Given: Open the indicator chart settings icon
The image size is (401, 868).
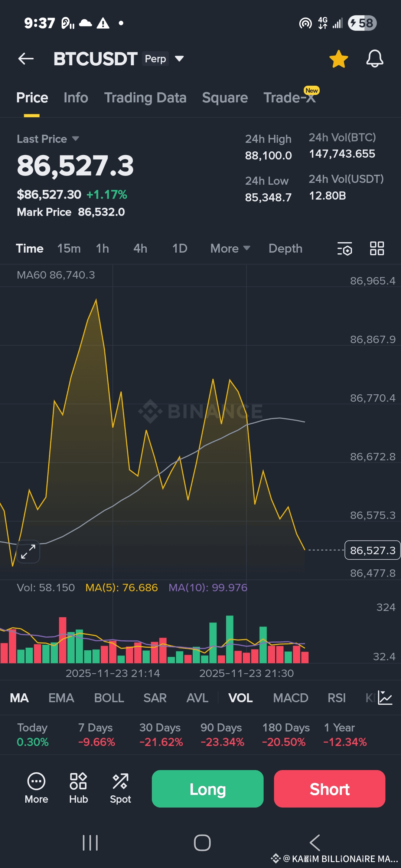Looking at the screenshot, I should pos(385,698).
